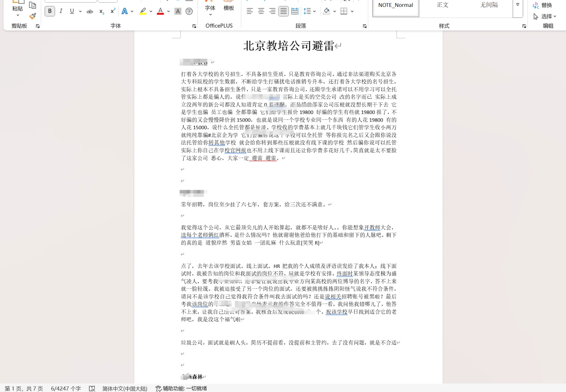Center align the text

[x=261, y=11]
